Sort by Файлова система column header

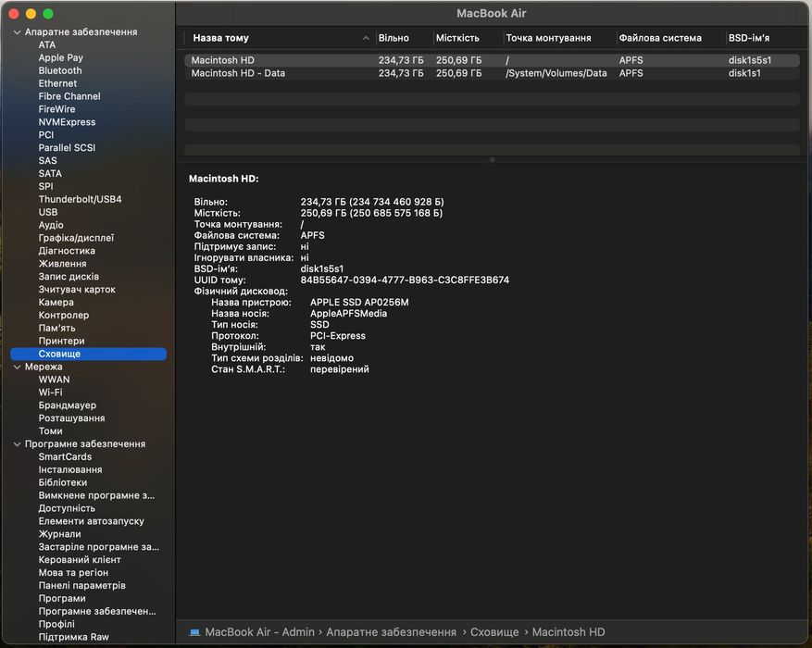(x=660, y=38)
